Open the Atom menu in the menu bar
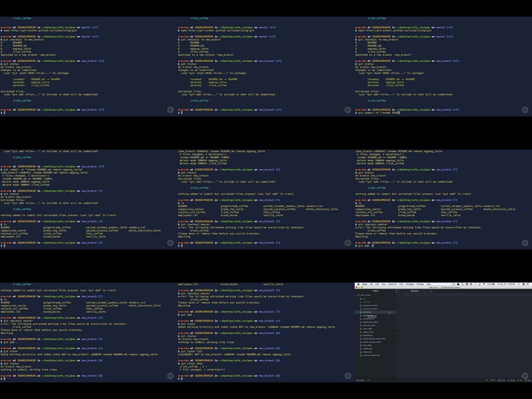 point(365,284)
